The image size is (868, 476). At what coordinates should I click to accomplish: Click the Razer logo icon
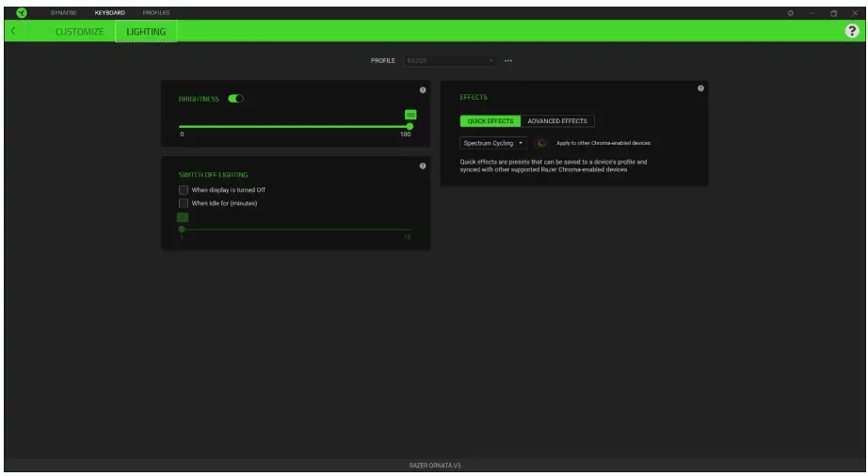click(22, 13)
